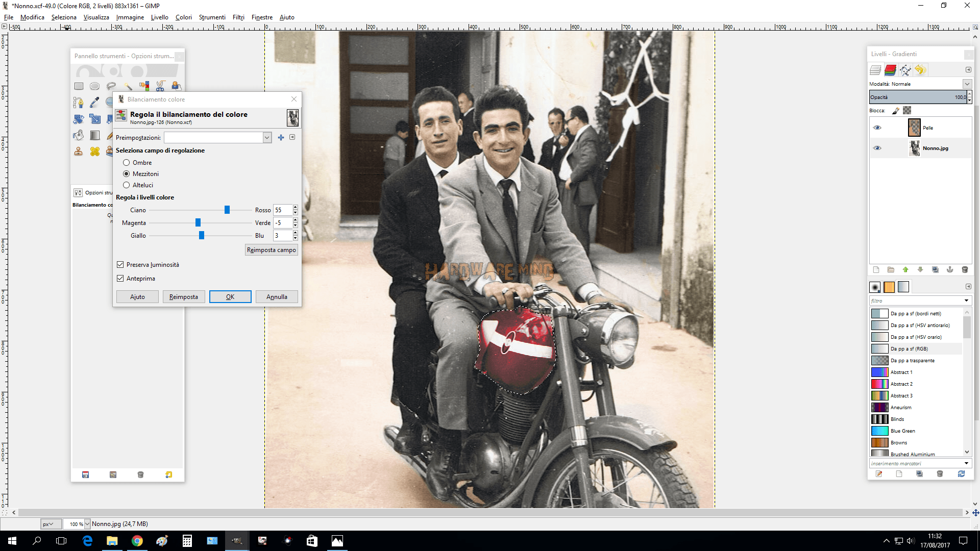This screenshot has width=980, height=551.
Task: Raise the layer with green up arrow
Action: click(x=905, y=270)
